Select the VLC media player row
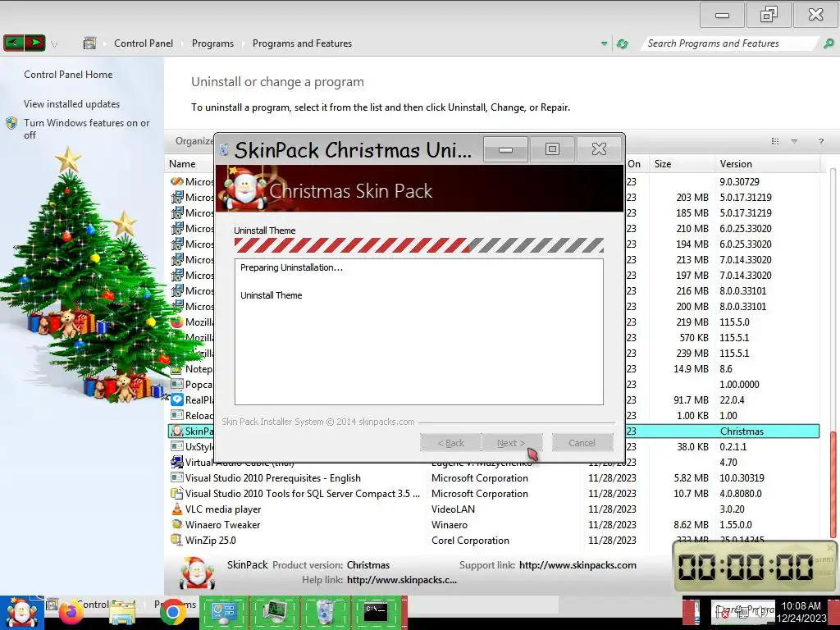 (493, 509)
